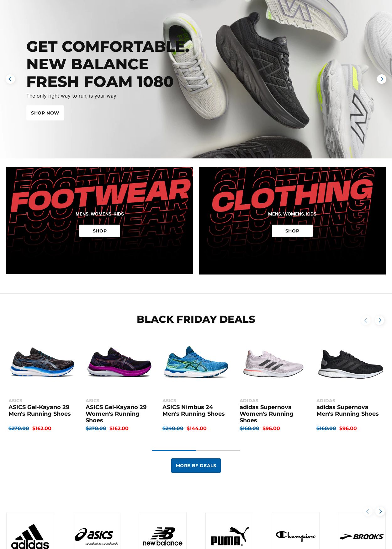Show previous Black Friday deals
The image size is (392, 549).
pos(366,320)
